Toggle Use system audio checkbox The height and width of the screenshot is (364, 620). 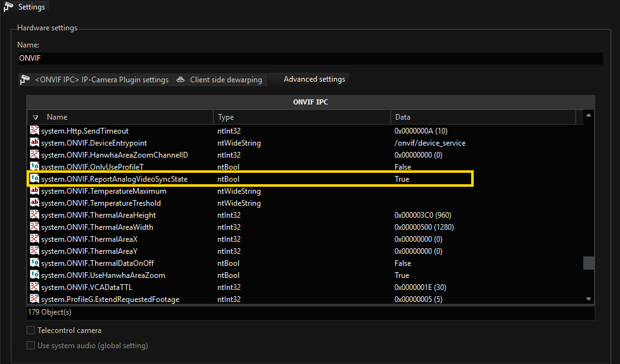30,346
